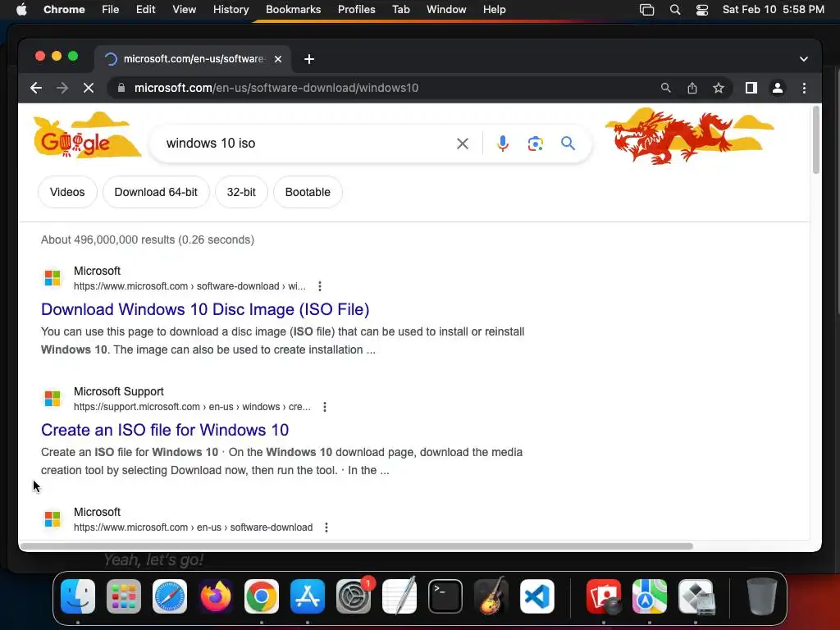Open System Preferences from the Dock
The height and width of the screenshot is (630, 840).
pyautogui.click(x=354, y=596)
